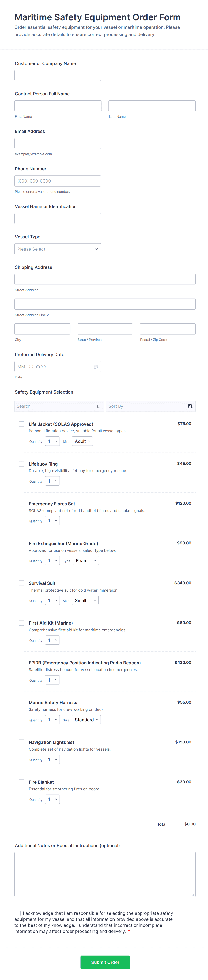Focus the Email Address input
Viewport: 208px width, 980px height.
coord(58,143)
